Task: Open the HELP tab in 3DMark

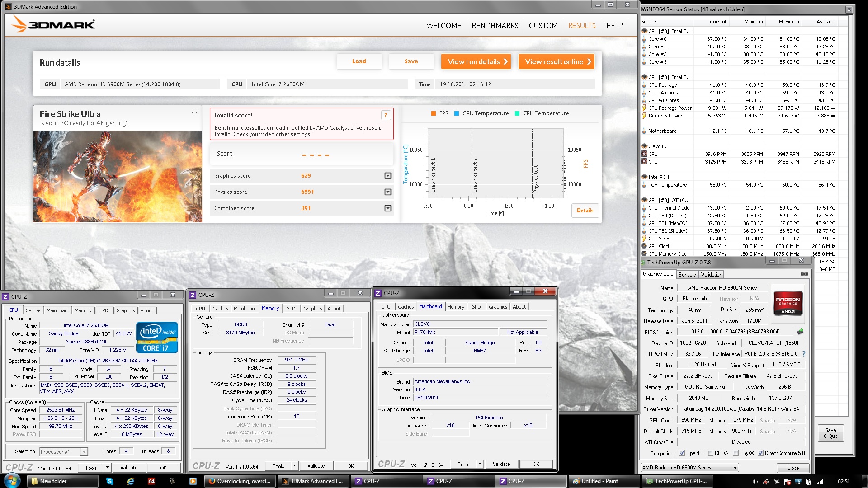Action: [614, 26]
